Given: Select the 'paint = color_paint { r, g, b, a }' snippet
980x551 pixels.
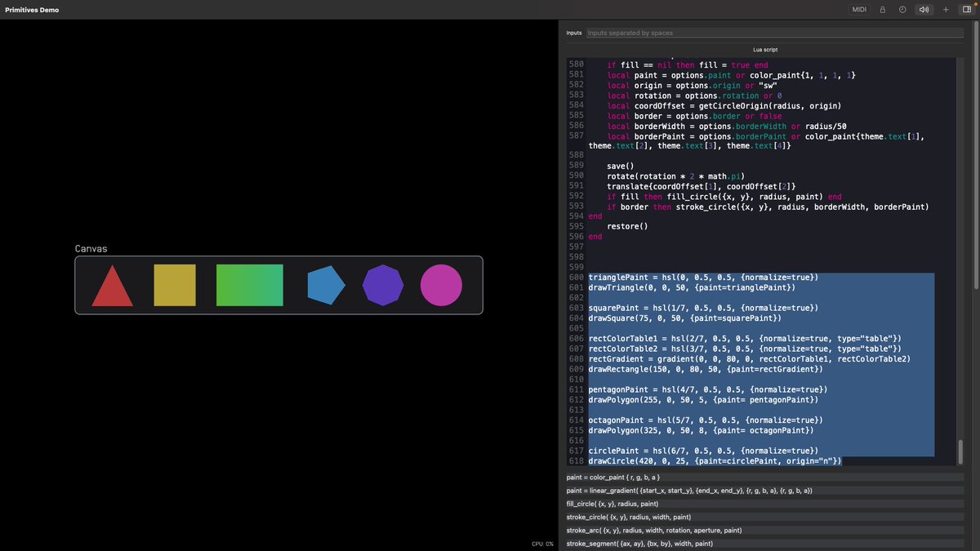Looking at the screenshot, I should [x=765, y=478].
